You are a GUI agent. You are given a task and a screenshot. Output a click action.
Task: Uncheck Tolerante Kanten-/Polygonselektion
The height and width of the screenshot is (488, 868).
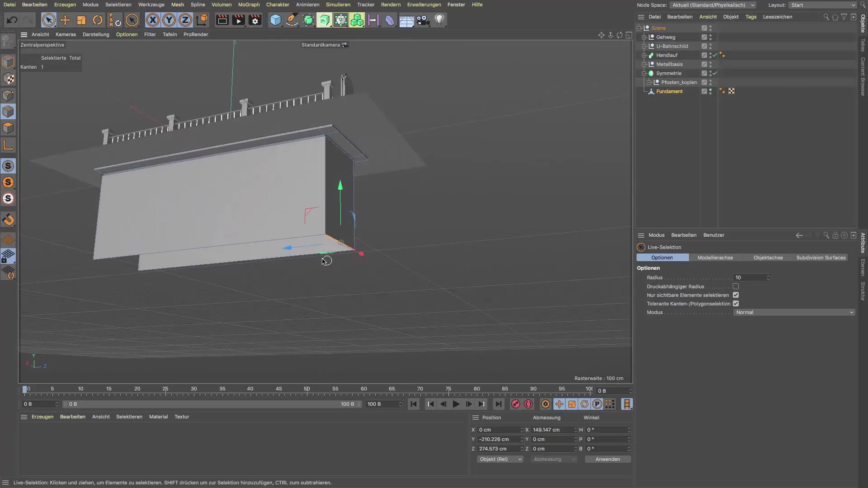pos(736,304)
